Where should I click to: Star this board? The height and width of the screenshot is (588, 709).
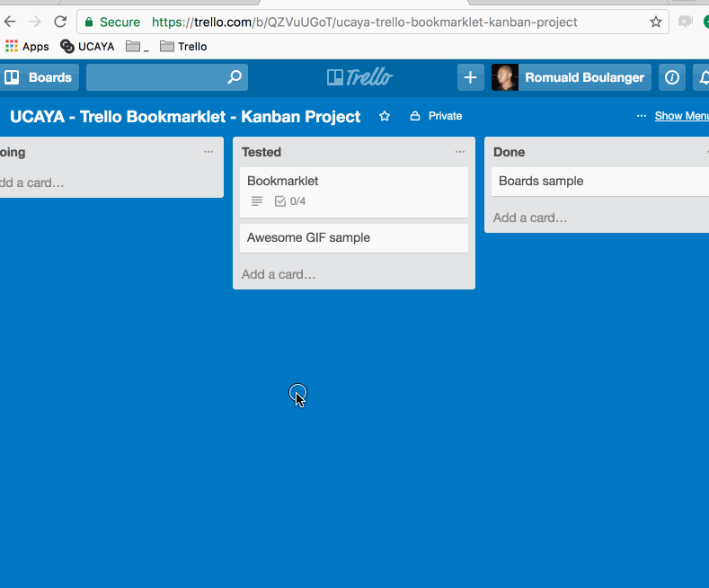pyautogui.click(x=385, y=116)
